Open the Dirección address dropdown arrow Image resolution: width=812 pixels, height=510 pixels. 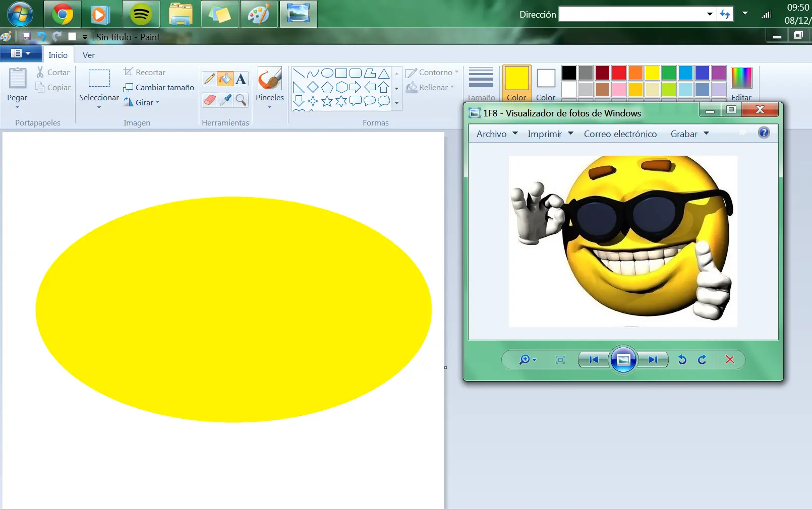tap(710, 14)
